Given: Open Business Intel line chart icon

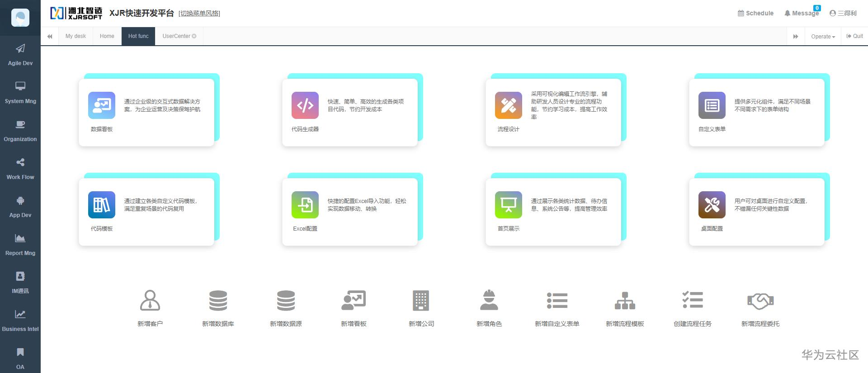Looking at the screenshot, I should 20,314.
